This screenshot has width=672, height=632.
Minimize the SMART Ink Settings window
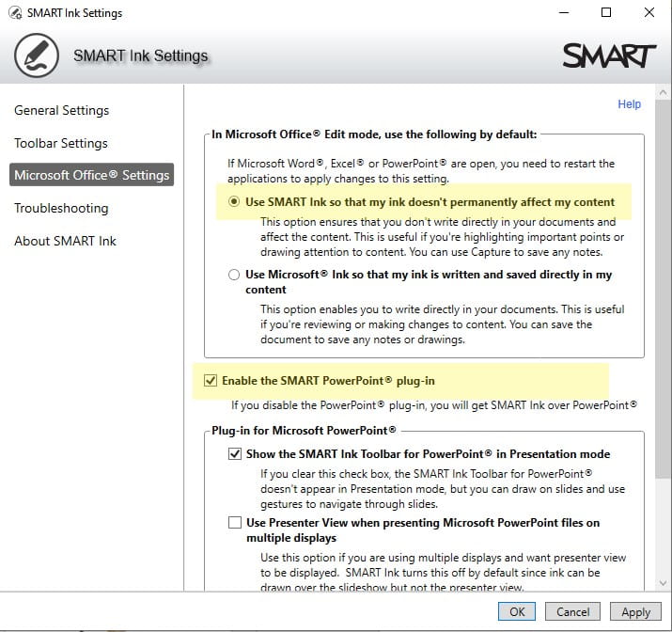[563, 13]
